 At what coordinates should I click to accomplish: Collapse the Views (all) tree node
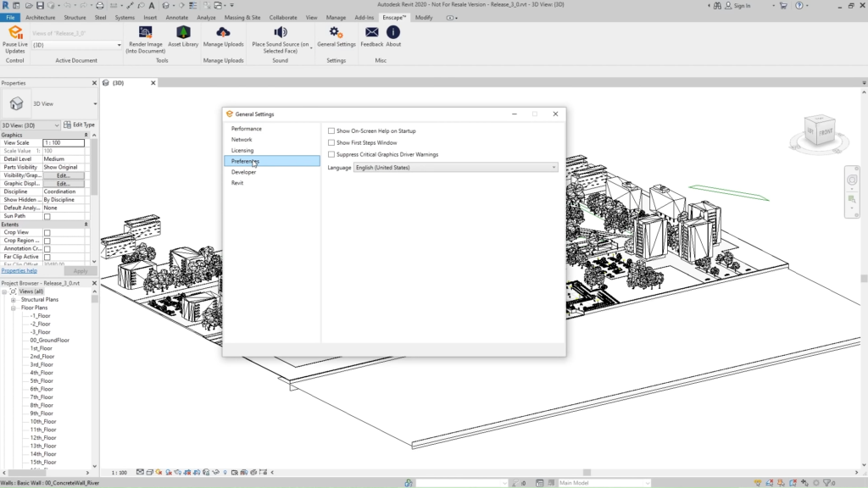click(4, 291)
